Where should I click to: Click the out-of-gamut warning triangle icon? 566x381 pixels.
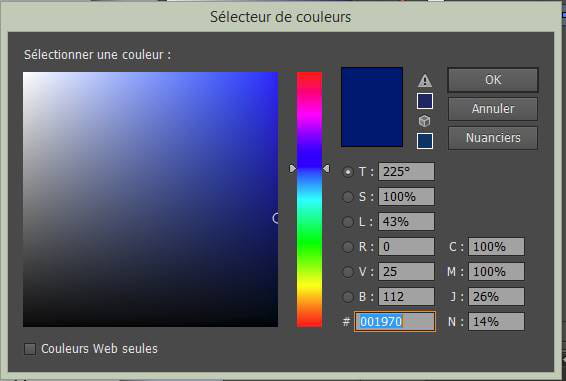coord(425,81)
